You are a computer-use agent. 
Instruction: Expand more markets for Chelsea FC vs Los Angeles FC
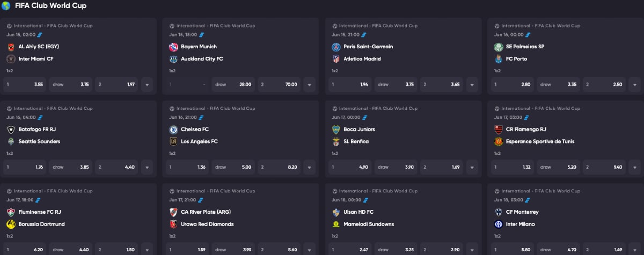[x=310, y=167]
